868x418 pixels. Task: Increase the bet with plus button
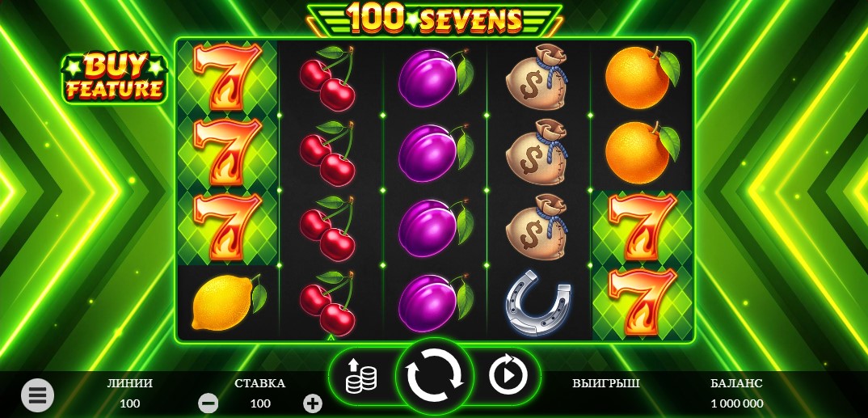313,403
